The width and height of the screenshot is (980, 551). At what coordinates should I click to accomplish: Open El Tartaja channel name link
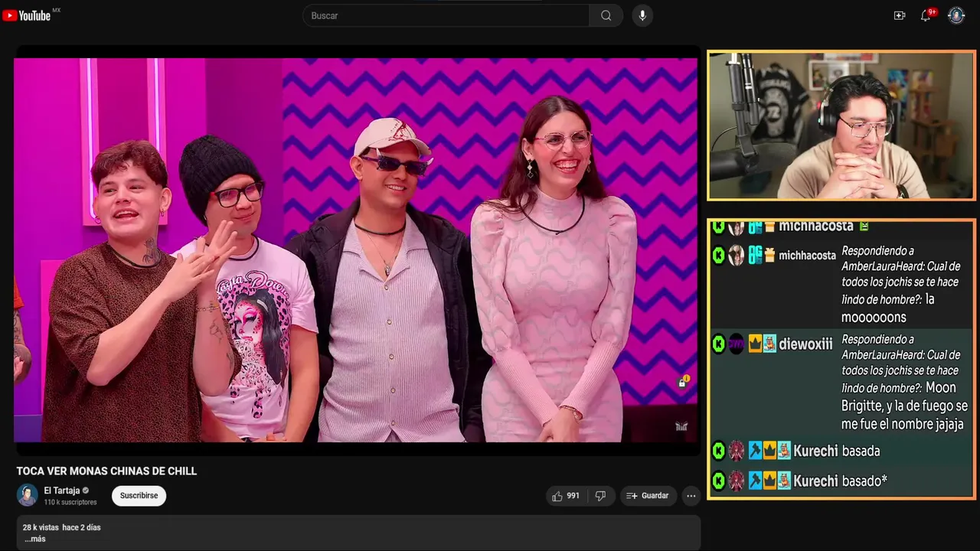point(62,491)
